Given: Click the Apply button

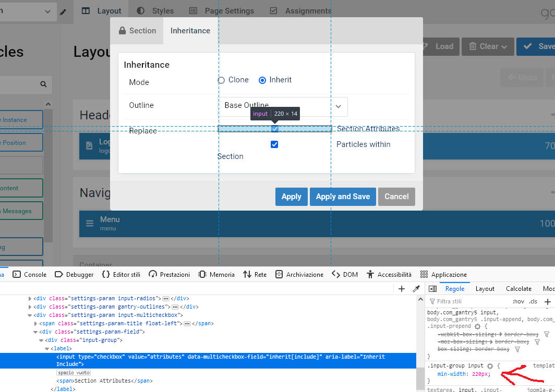Looking at the screenshot, I should coord(291,197).
